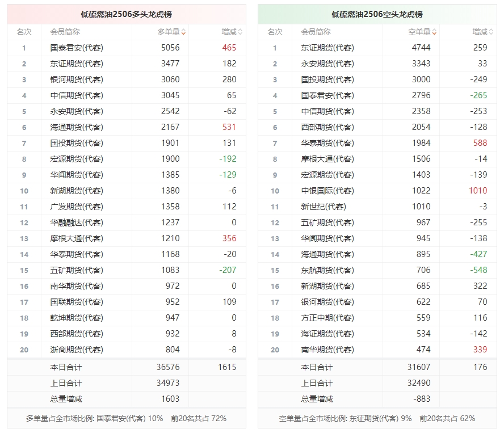Click short volume value 4744

pyautogui.click(x=421, y=48)
